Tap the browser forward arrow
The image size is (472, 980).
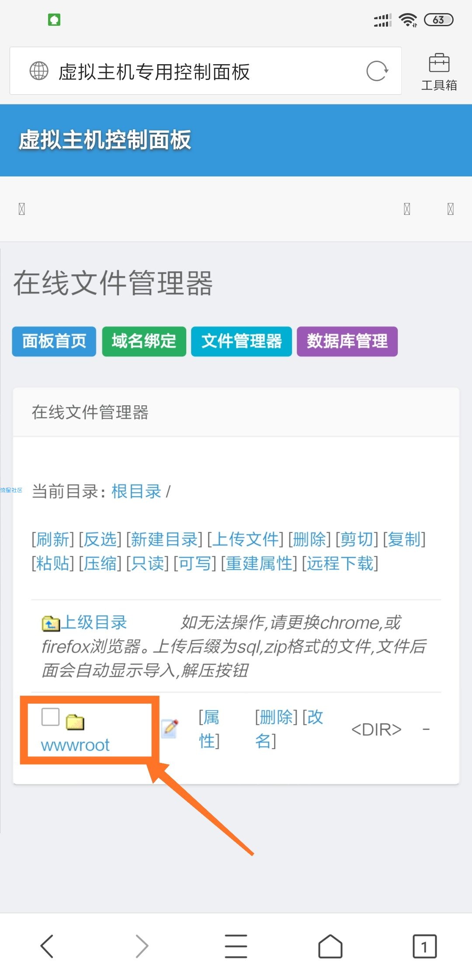tap(142, 946)
